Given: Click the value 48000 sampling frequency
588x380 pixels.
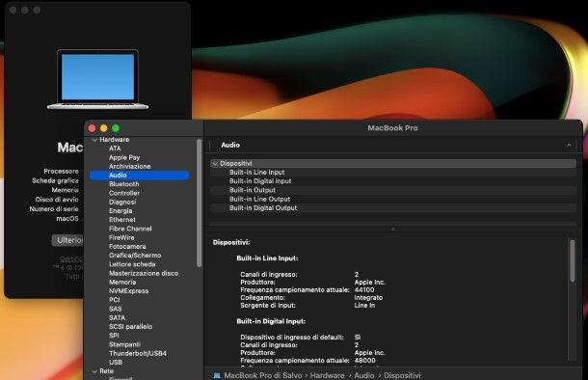Looking at the screenshot, I should click(365, 360).
